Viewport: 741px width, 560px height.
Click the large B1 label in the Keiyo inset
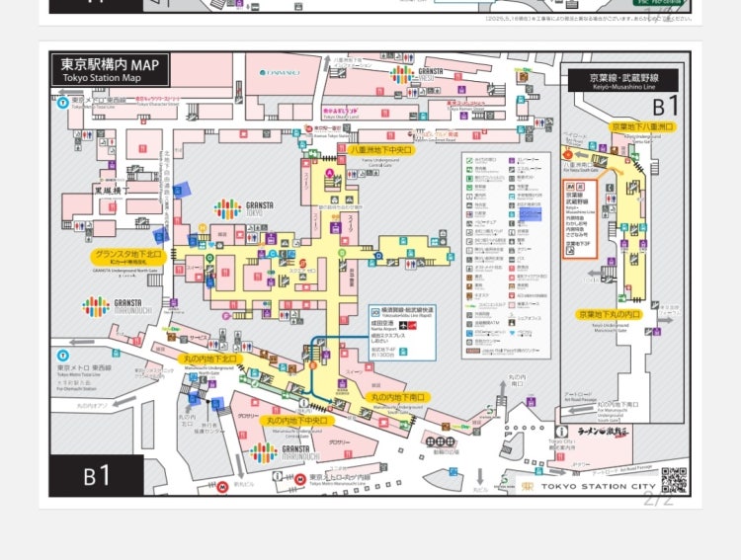pos(665,107)
